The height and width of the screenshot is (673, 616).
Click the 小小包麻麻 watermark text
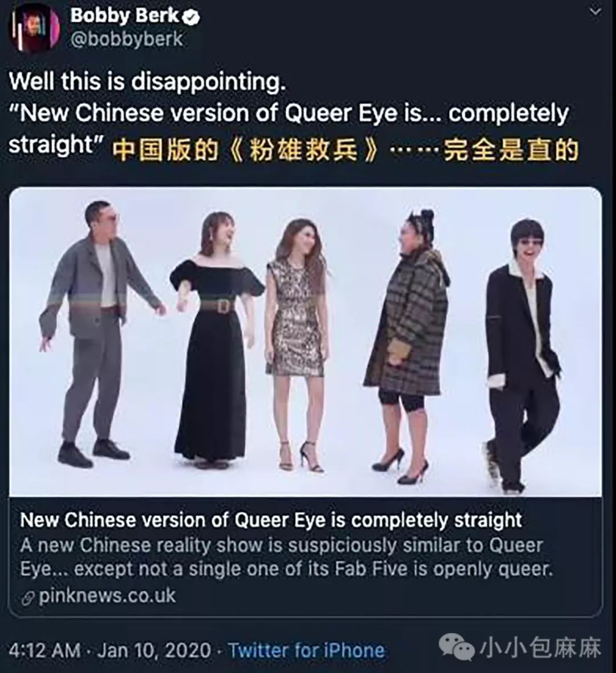(541, 648)
